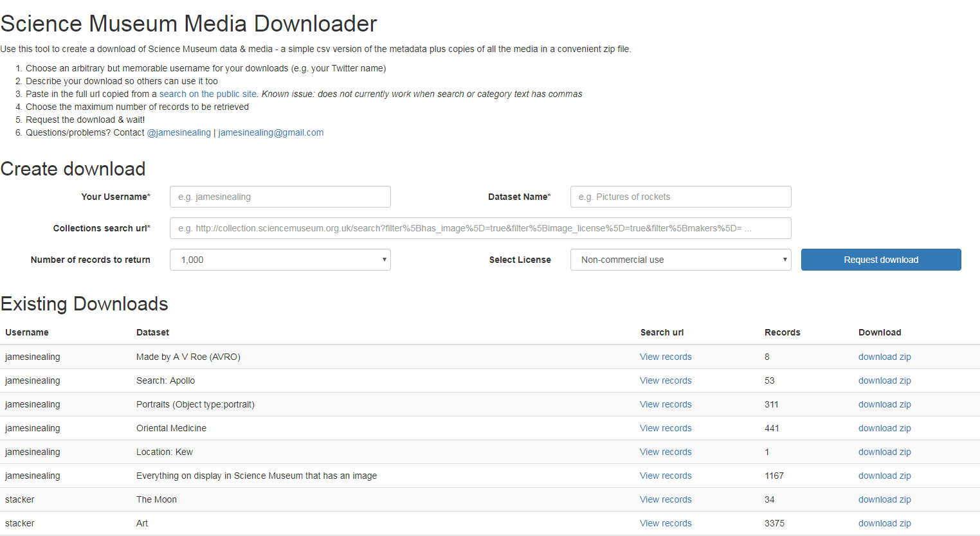Click jamesinealing username in Oriental Medicine row
Screen dimensions: 980x536
[33, 428]
